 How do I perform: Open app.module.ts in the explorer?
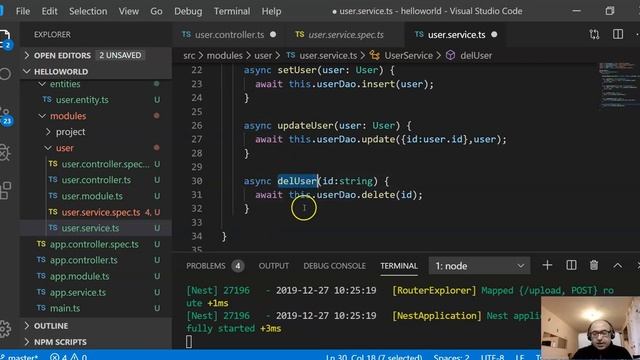(x=79, y=276)
